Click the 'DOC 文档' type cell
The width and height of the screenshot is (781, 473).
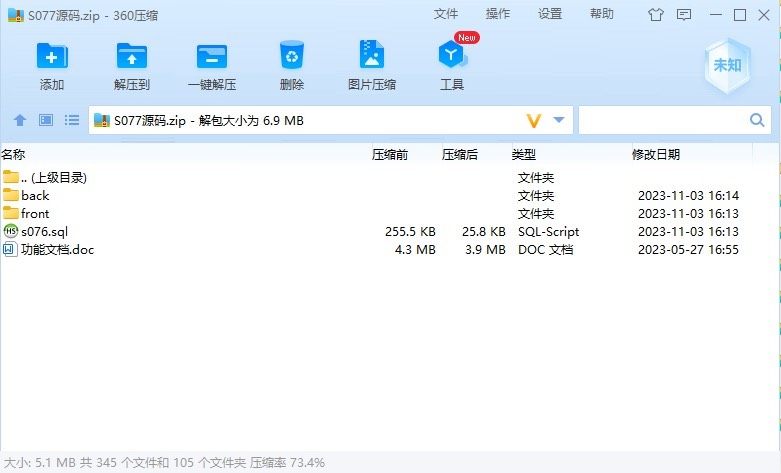pyautogui.click(x=545, y=249)
